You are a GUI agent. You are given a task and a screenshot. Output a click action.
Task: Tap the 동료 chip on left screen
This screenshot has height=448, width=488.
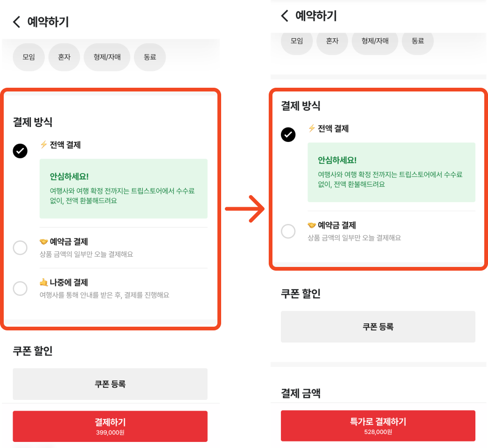point(150,57)
